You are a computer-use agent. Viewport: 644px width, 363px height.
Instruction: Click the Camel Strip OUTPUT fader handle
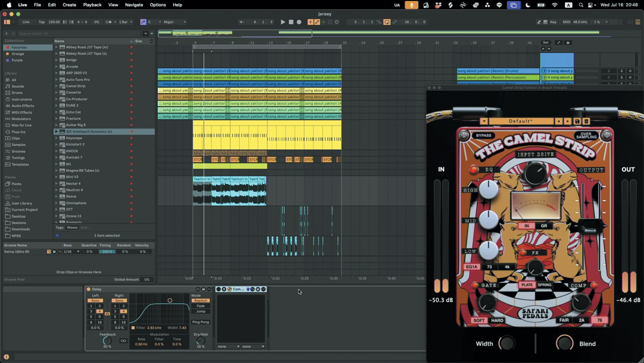coord(590,226)
